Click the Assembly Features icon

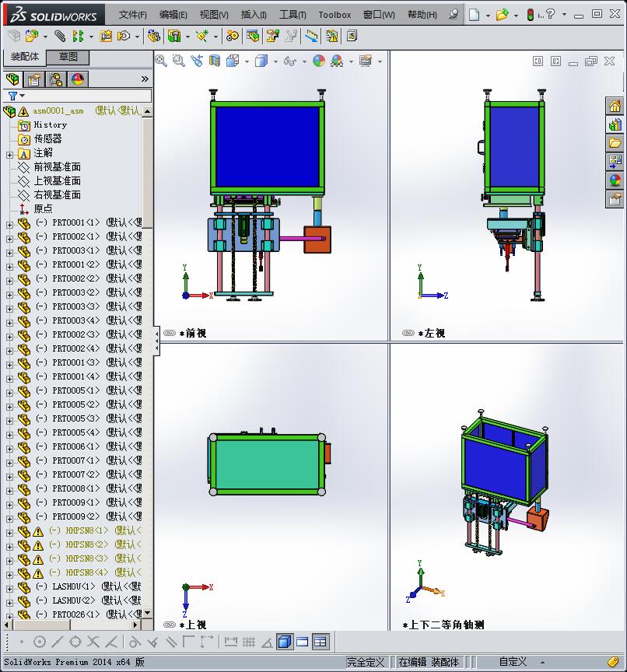pyautogui.click(x=174, y=36)
